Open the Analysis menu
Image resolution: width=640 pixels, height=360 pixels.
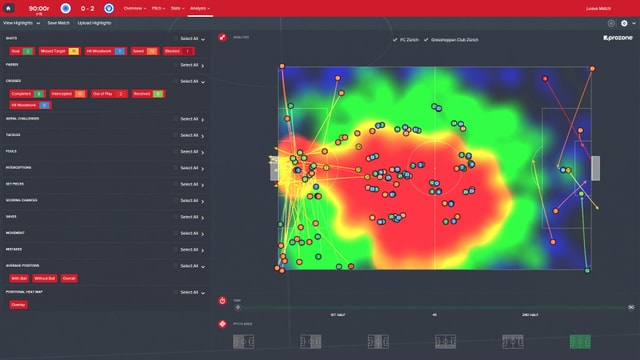point(200,8)
